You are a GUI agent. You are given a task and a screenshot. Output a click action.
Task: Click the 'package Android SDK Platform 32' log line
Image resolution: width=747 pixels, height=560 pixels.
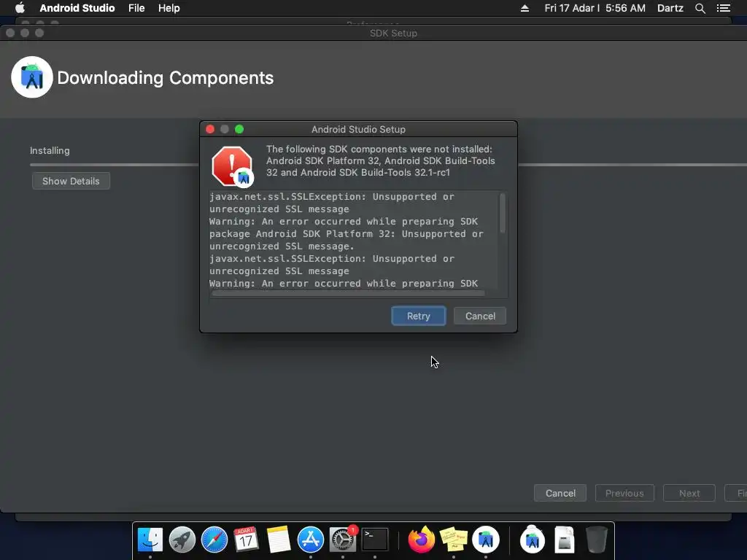347,234
